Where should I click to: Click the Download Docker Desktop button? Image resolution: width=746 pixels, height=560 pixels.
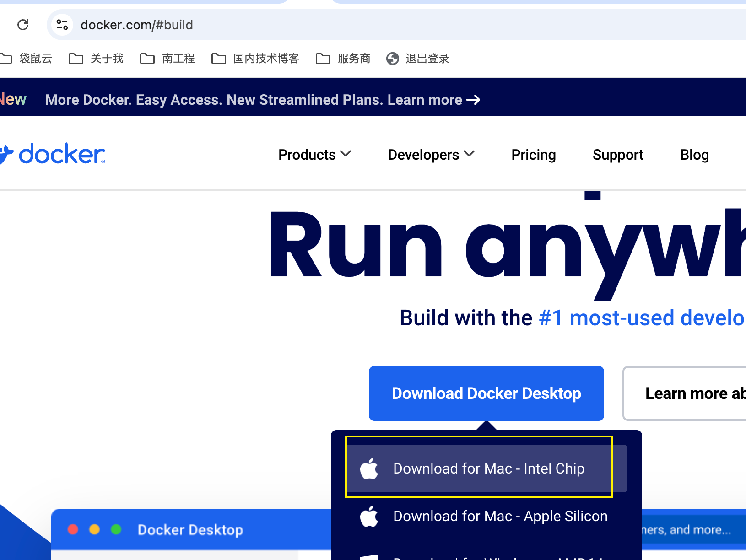pyautogui.click(x=487, y=393)
